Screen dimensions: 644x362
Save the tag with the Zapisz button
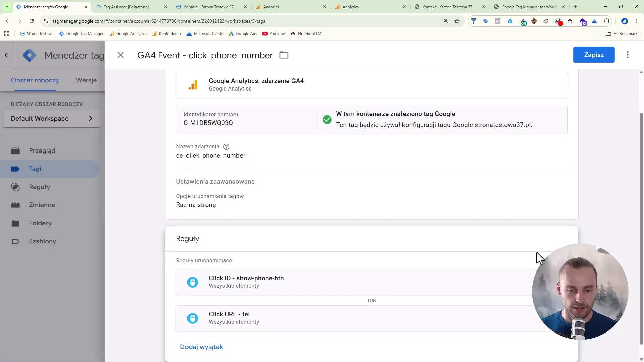click(594, 55)
